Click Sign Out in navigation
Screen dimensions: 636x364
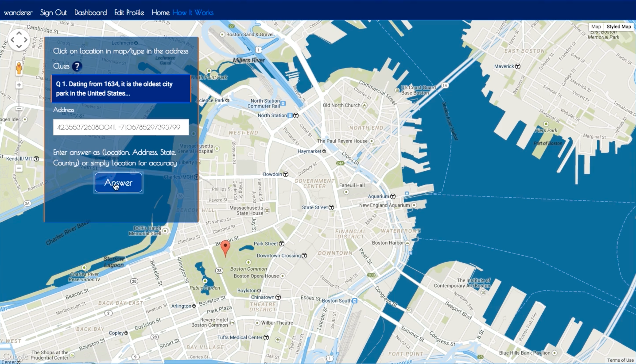coord(53,13)
